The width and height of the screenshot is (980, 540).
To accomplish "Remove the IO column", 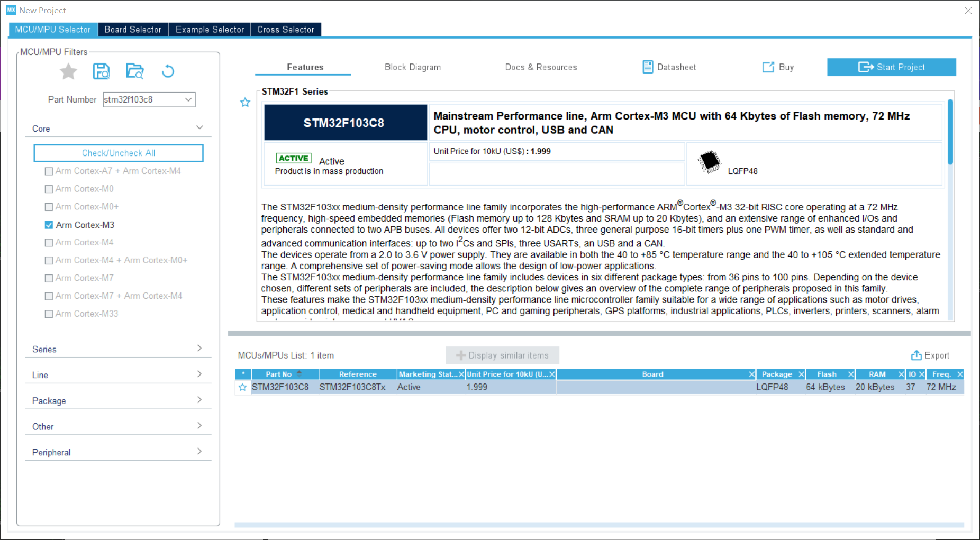I will (922, 374).
